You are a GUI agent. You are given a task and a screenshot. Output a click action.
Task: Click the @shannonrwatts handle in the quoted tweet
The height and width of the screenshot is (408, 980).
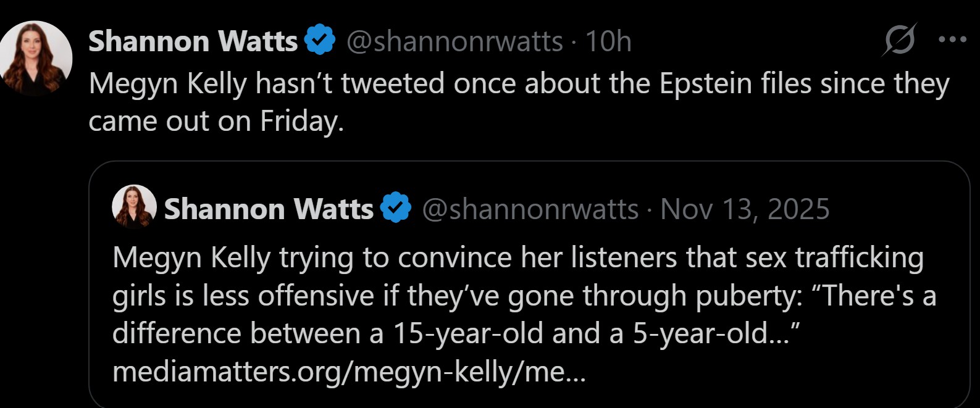point(530,209)
